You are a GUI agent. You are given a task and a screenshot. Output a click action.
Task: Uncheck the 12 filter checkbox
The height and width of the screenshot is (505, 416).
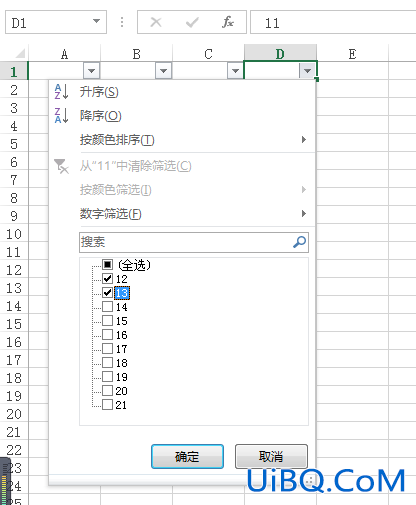pos(107,278)
